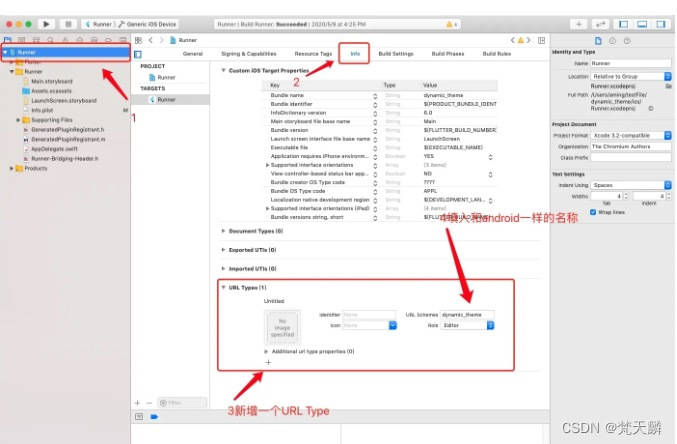Collapse the Runner project root item

pos(5,52)
